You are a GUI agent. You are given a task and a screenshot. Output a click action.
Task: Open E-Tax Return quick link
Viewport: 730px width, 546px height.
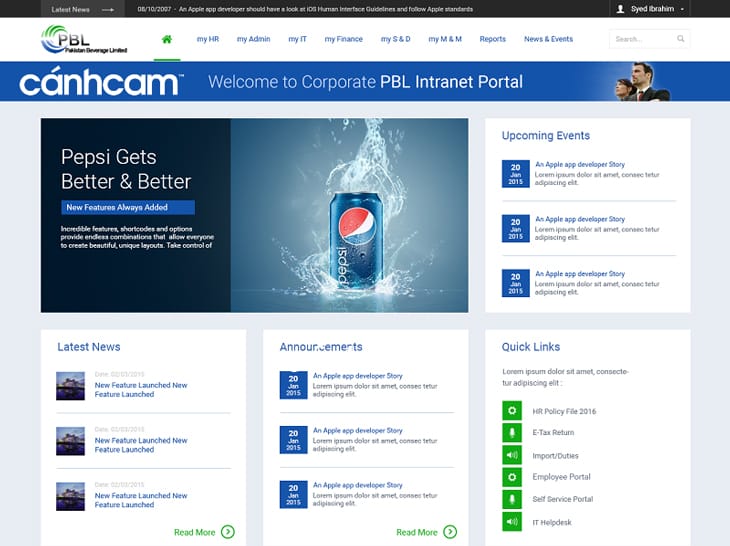[x=553, y=432]
